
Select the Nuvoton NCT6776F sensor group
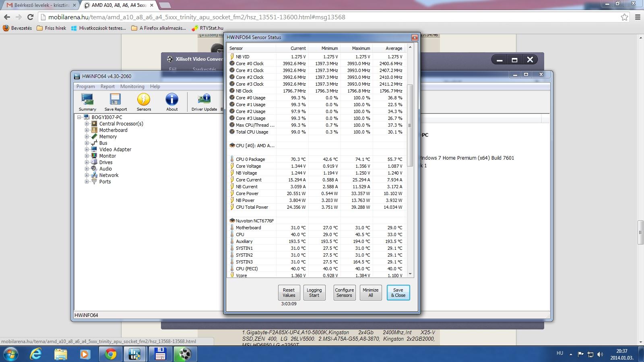[x=316, y=221]
